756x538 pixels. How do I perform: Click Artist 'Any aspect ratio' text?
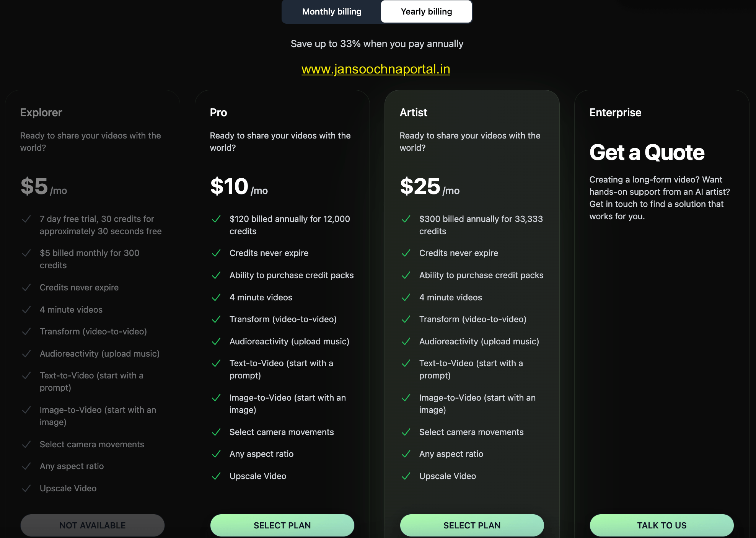pyautogui.click(x=451, y=454)
